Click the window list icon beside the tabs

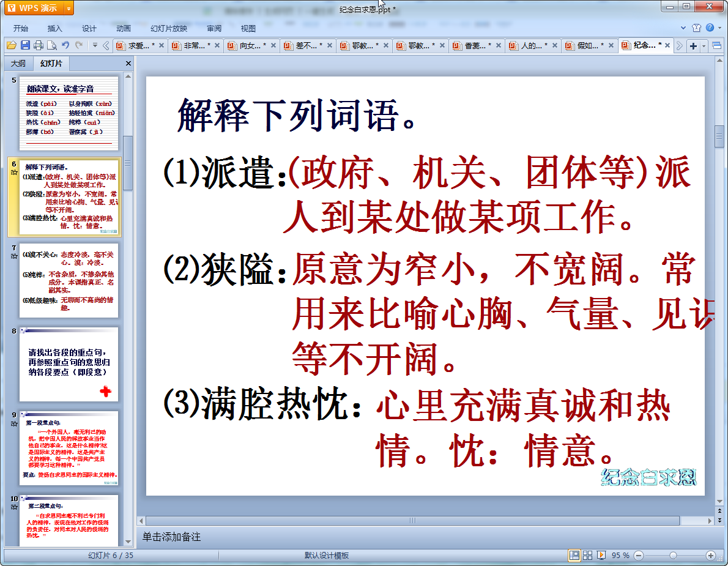tap(716, 45)
